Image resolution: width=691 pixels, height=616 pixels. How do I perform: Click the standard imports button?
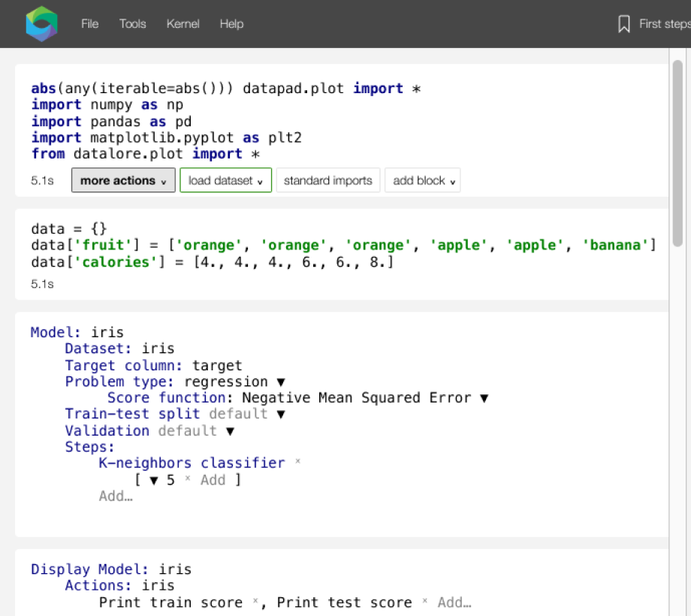coord(328,180)
